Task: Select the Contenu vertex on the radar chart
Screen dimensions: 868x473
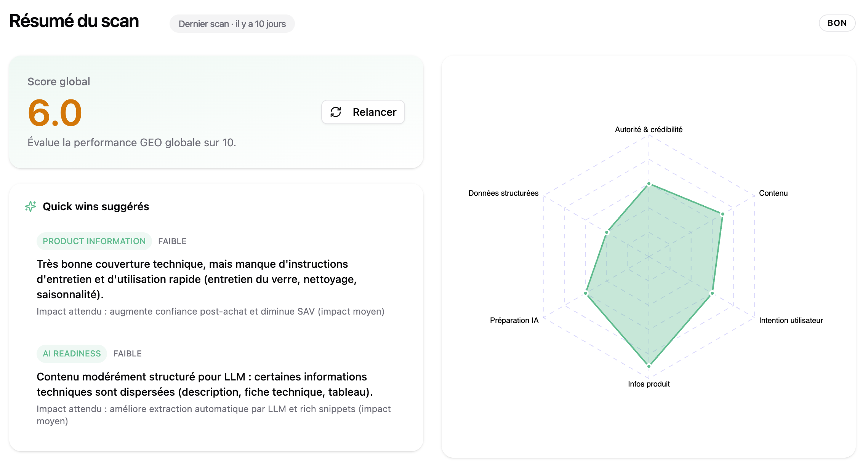Action: tap(722, 213)
